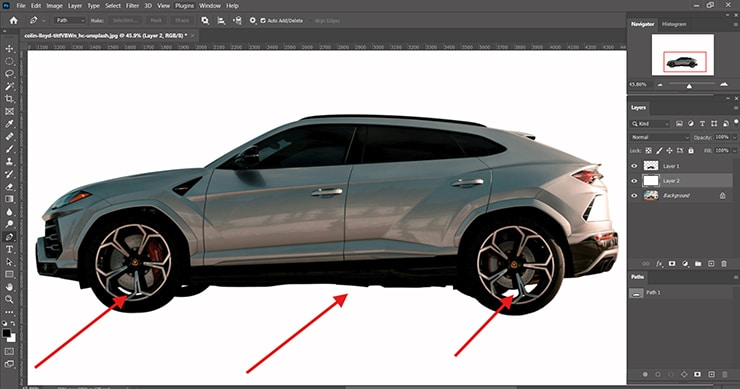Click the Navigator zoom slider handle
The height and width of the screenshot is (389, 740).
689,86
